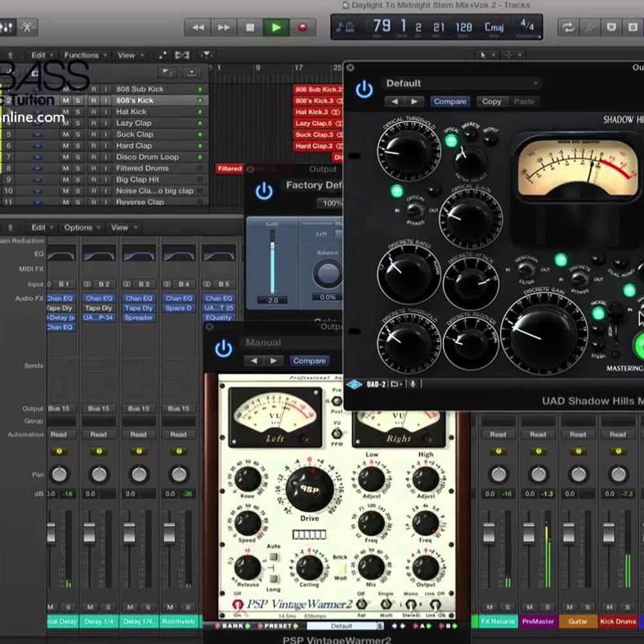This screenshot has height=644, width=644.
Task: Open the Default preset dropdown in Shadow Hills
Action: (x=462, y=83)
